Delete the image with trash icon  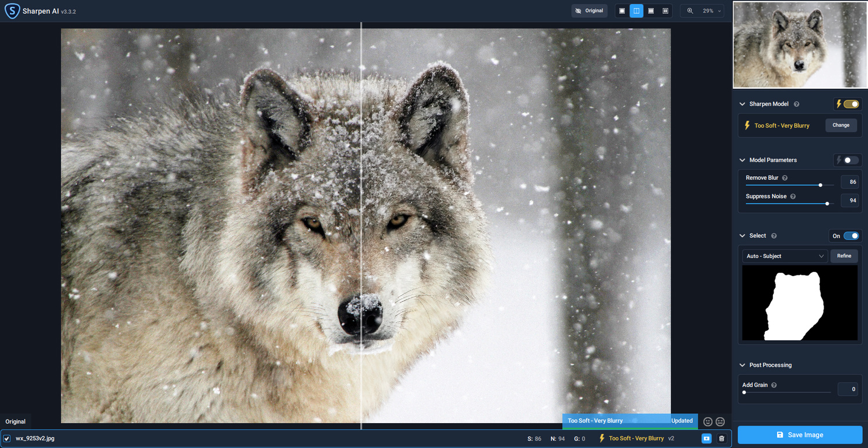coord(721,439)
